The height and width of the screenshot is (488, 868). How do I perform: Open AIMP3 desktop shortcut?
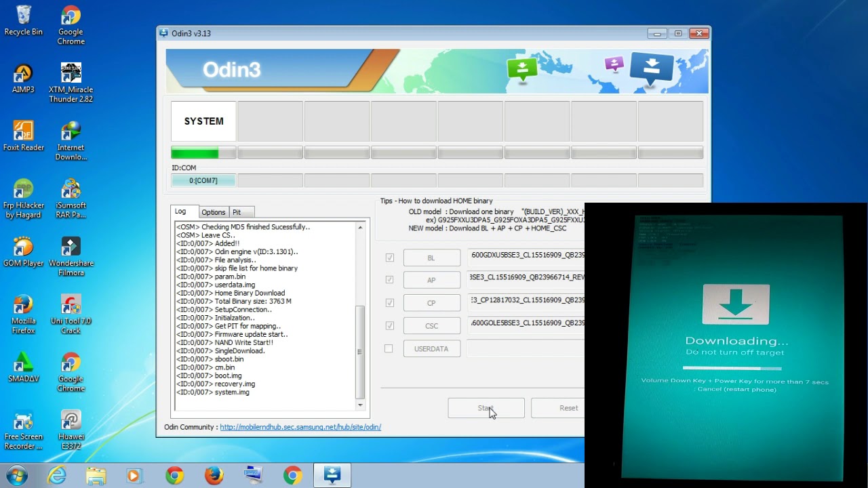pyautogui.click(x=23, y=78)
